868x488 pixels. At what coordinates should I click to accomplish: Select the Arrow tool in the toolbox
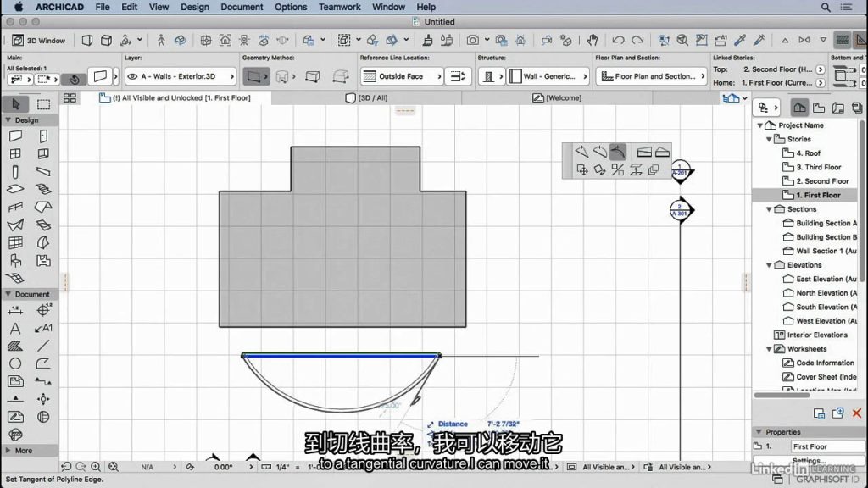(15, 104)
